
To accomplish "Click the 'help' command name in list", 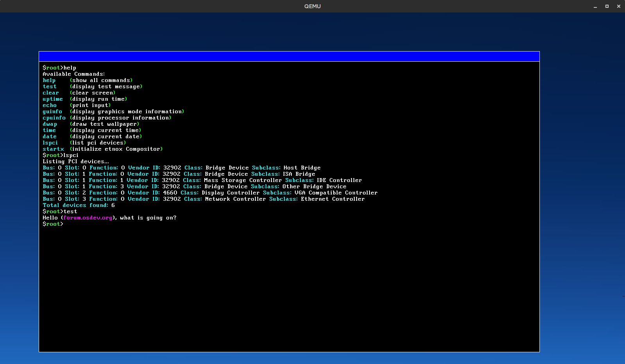I will (x=49, y=80).
